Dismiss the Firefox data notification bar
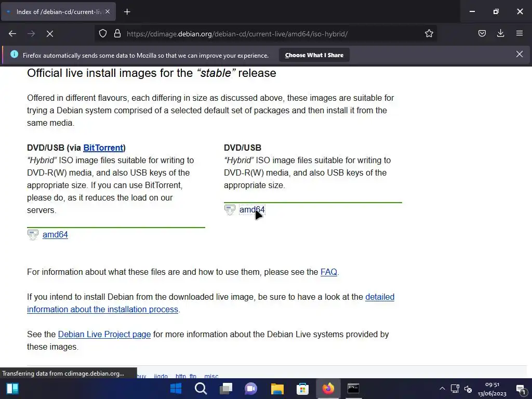 [520, 54]
